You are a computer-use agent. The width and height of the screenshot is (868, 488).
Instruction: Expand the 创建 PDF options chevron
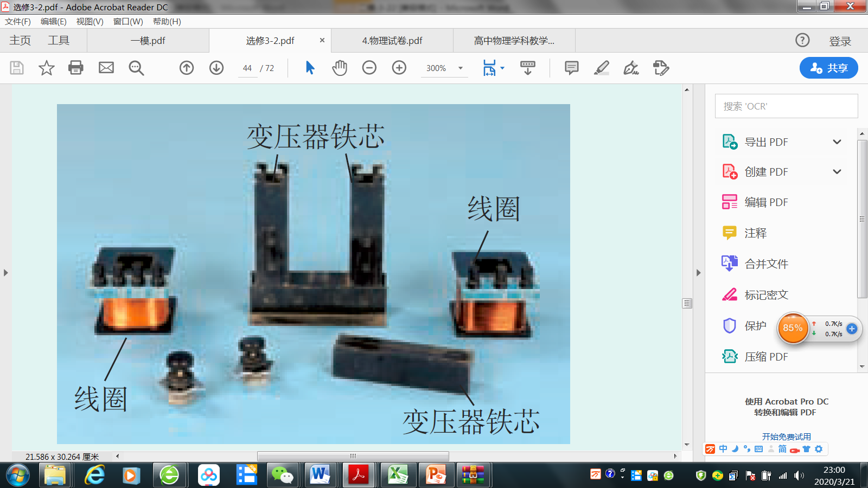pos(837,172)
